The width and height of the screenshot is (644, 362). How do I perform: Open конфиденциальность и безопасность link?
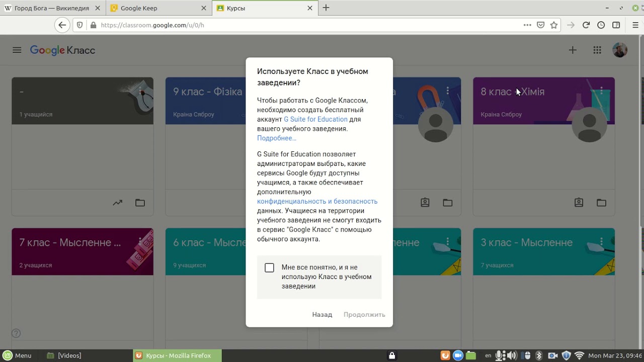[x=317, y=201]
